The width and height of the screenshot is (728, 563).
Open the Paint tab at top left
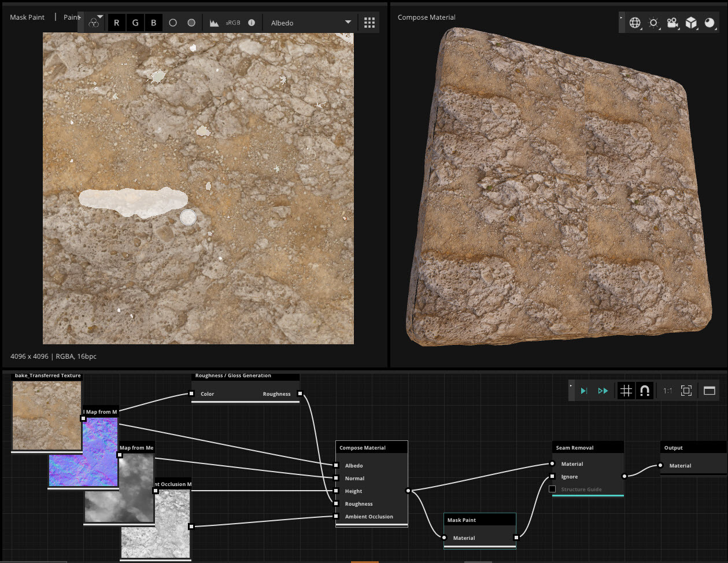click(x=72, y=17)
